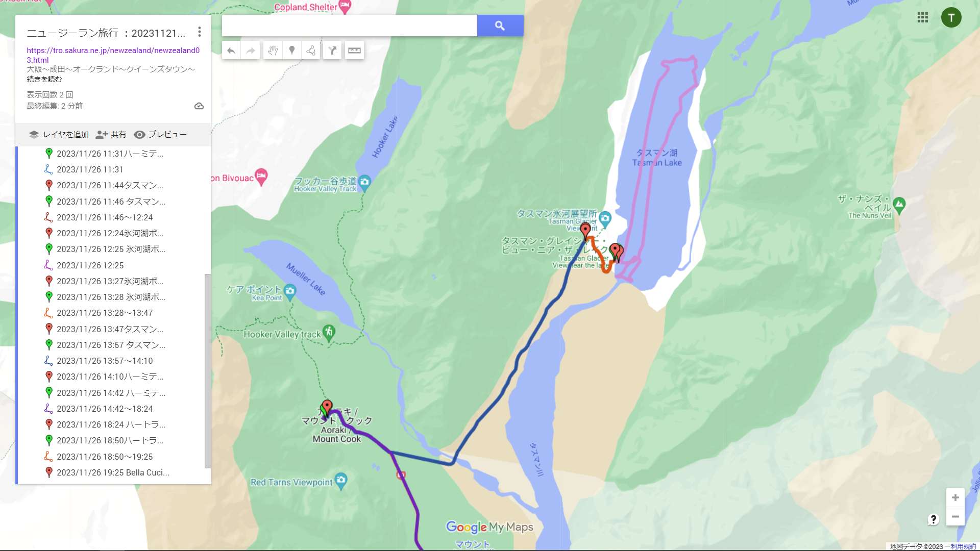Open the Google apps grid
This screenshot has height=551, width=980.
[922, 17]
